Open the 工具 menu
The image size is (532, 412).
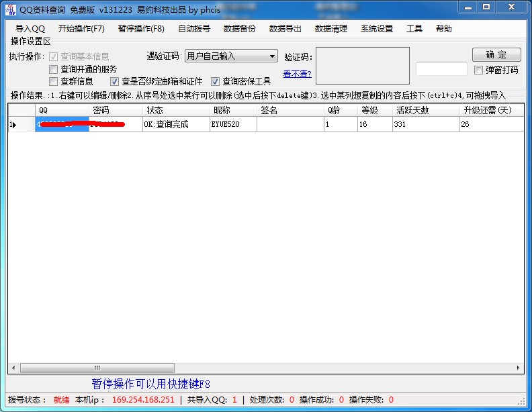(414, 29)
